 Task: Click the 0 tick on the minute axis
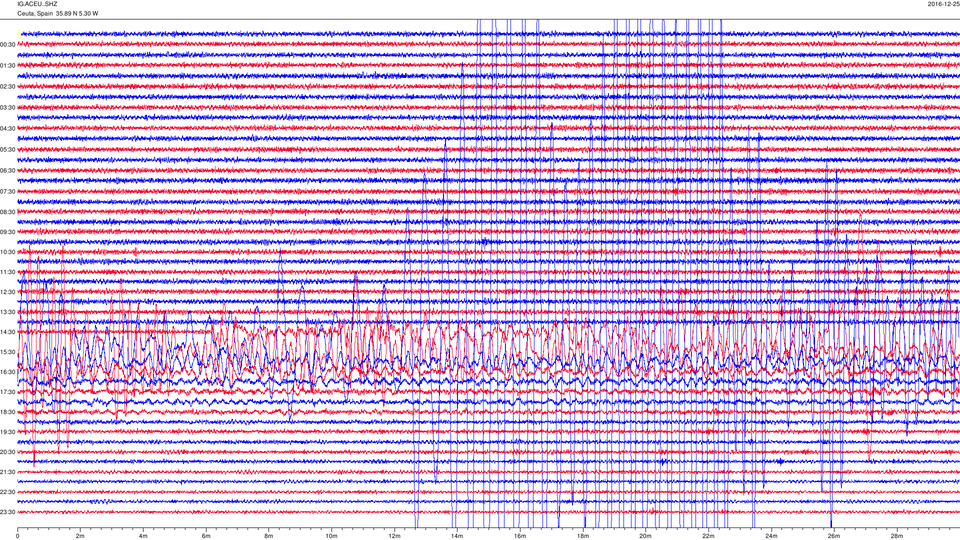(x=18, y=536)
